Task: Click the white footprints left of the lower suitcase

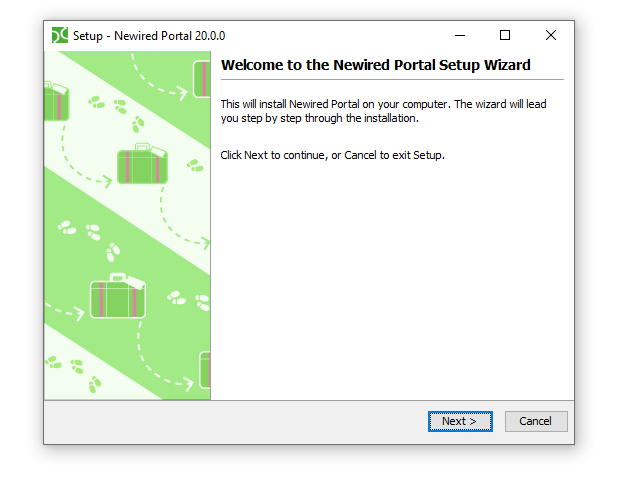Action: [89, 239]
